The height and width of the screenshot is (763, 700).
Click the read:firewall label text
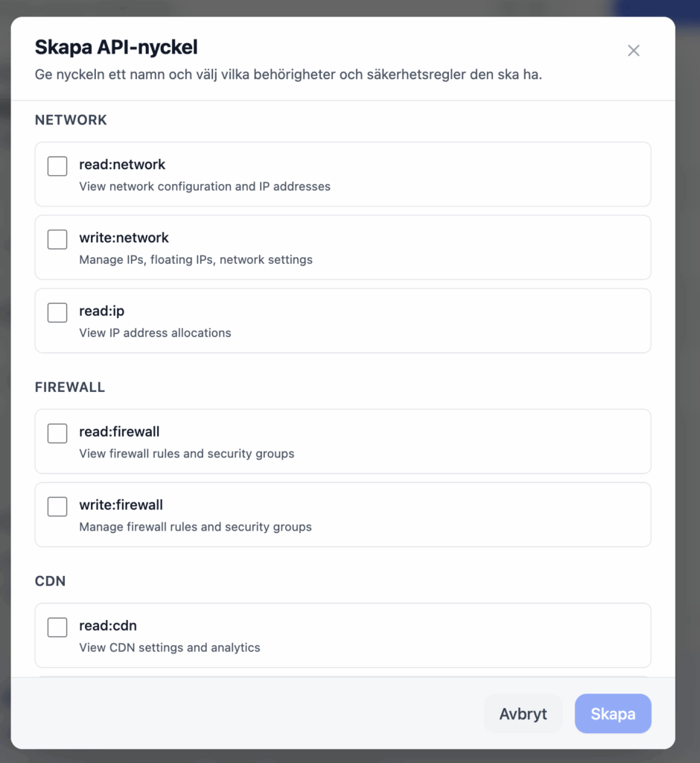point(119,431)
